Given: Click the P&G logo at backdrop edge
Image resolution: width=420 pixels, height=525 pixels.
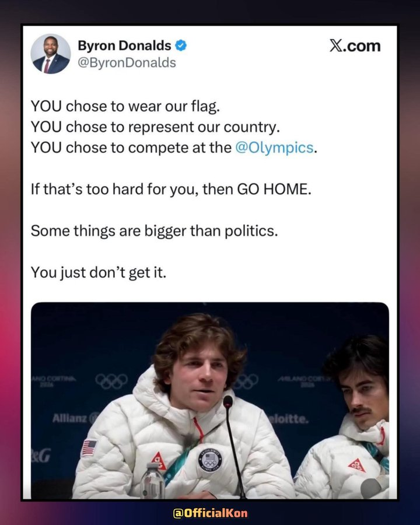Looking at the screenshot, I should 40,456.
